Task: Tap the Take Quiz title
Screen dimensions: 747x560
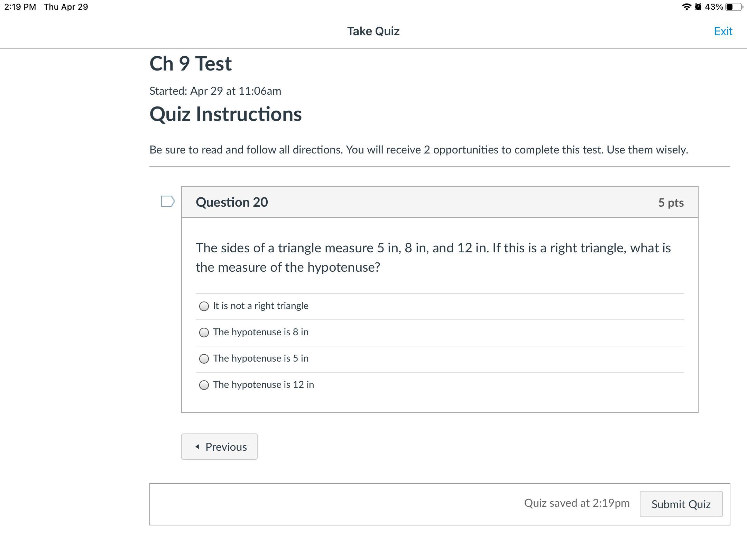Action: click(373, 31)
